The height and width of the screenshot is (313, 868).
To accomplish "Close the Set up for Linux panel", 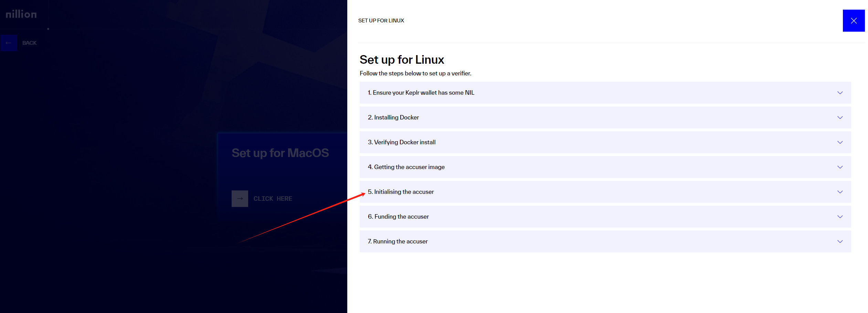I will tap(853, 21).
